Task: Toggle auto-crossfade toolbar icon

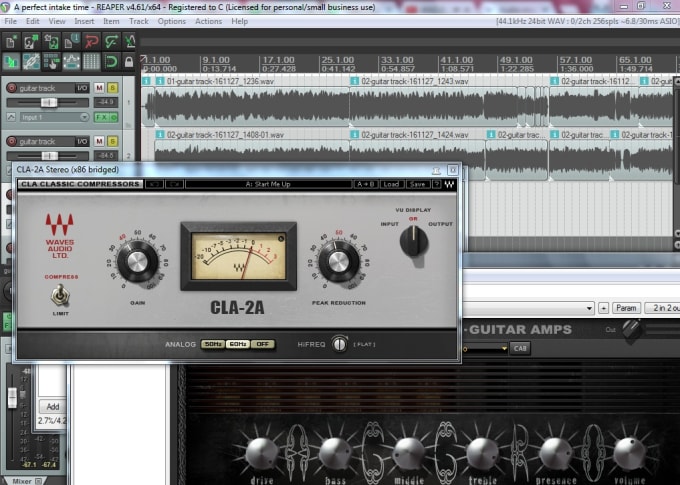Action: click(10, 62)
